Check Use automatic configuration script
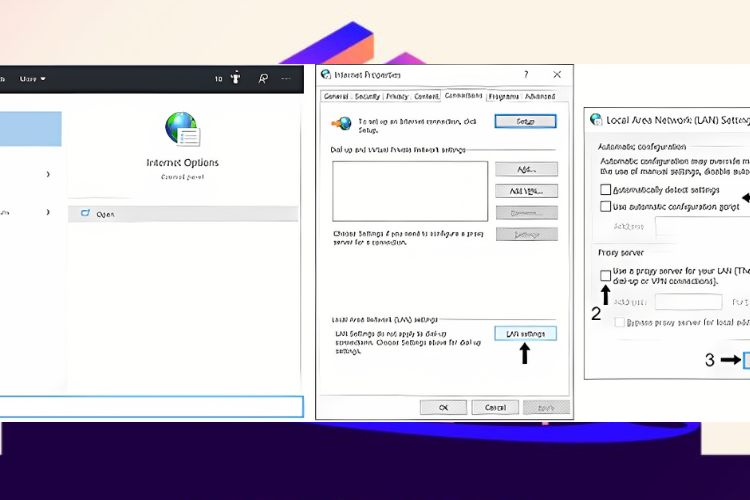This screenshot has height=500, width=750. tap(605, 206)
